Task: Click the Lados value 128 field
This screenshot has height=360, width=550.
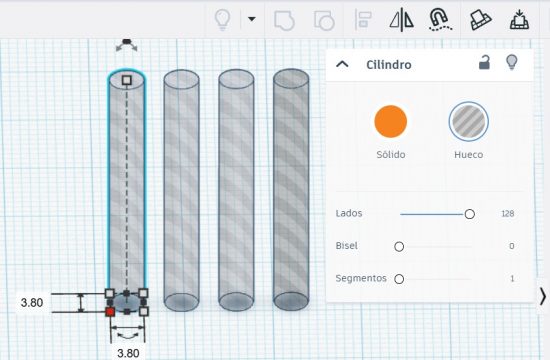Action: pyautogui.click(x=508, y=214)
